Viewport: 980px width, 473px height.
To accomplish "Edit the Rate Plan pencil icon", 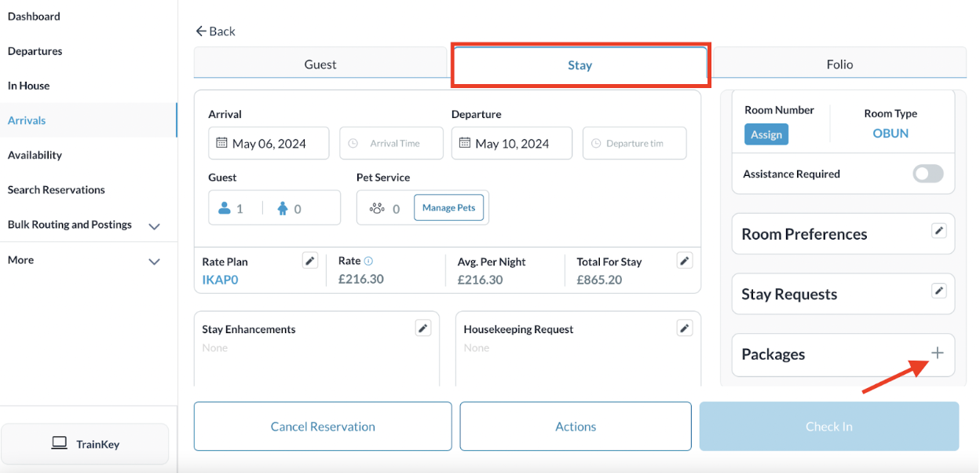I will 310,261.
